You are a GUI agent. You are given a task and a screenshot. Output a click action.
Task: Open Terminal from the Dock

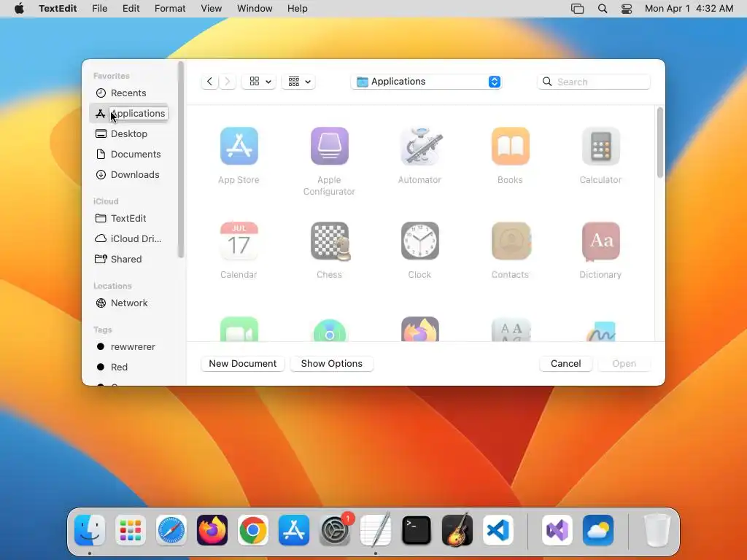coord(417,530)
